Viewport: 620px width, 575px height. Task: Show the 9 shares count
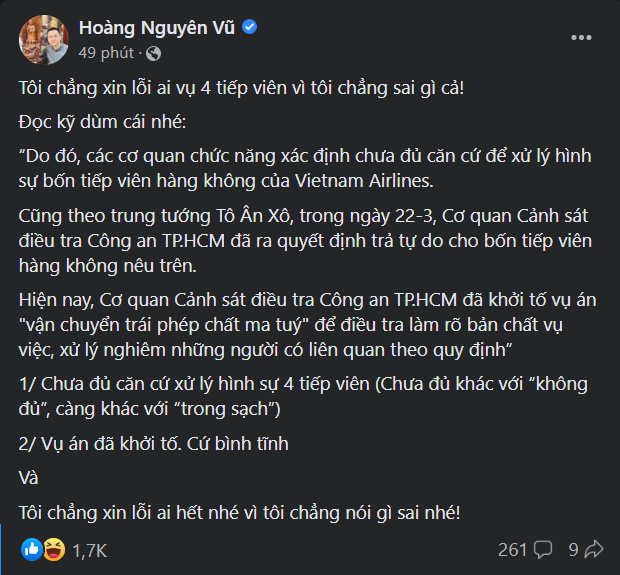574,549
